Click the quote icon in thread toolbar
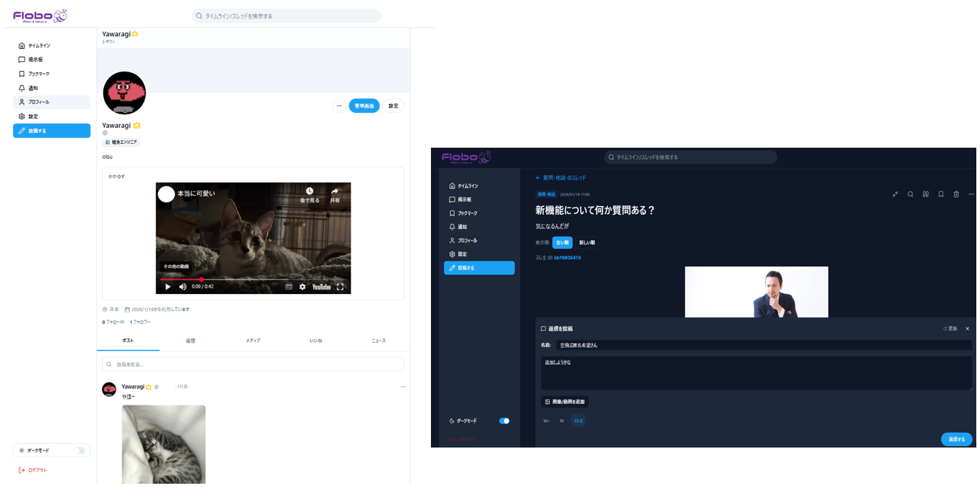Screen dimensions: 980x497 [x=925, y=194]
